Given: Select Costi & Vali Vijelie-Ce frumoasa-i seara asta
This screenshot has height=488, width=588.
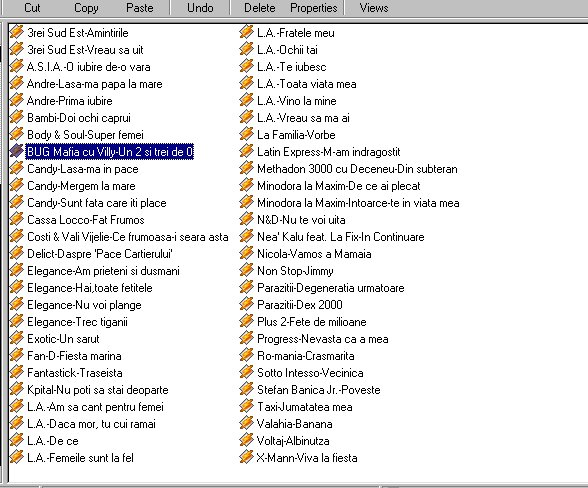Looking at the screenshot, I should [128, 237].
